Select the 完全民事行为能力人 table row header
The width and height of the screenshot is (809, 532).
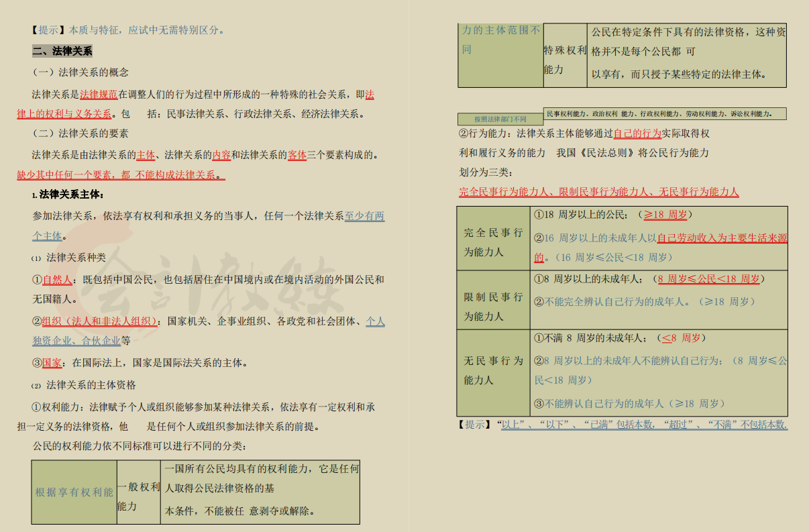coord(492,239)
